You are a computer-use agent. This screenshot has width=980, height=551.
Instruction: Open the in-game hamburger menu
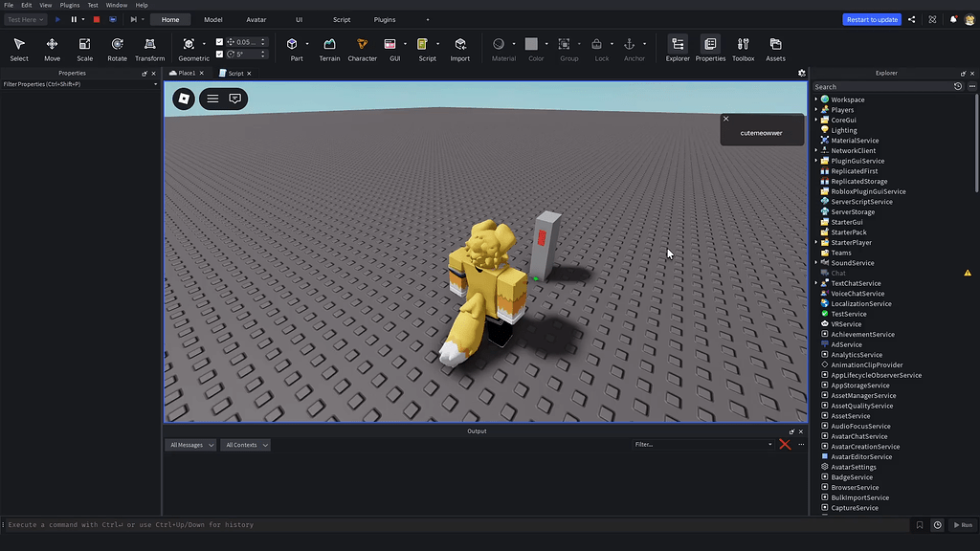[212, 99]
